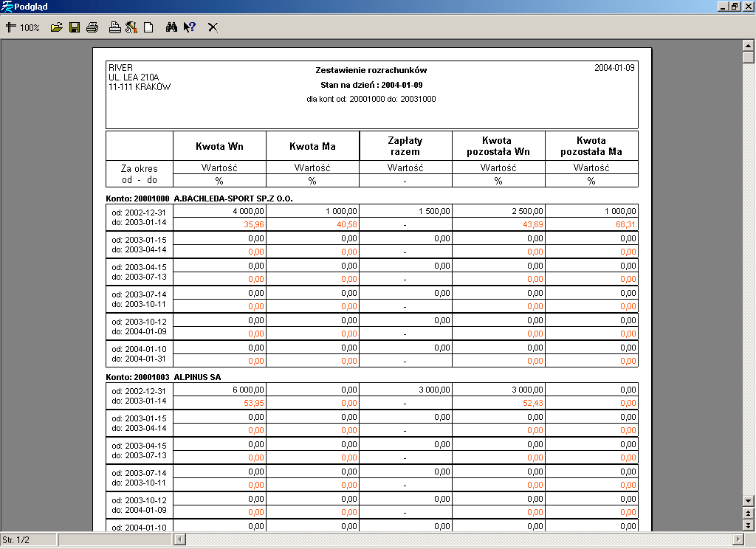Minimize the Podgląd window
Screen dimensions: 756x549
click(723, 6)
